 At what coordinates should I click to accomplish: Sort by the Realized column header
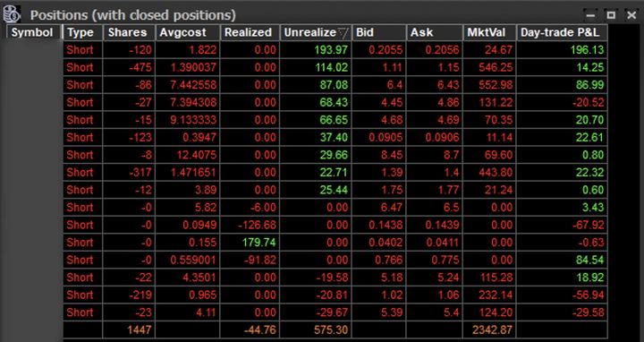pyautogui.click(x=250, y=32)
